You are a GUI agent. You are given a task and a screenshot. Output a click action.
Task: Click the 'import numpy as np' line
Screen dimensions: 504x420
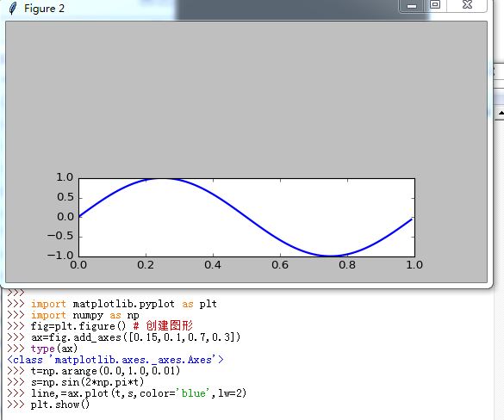pos(84,315)
